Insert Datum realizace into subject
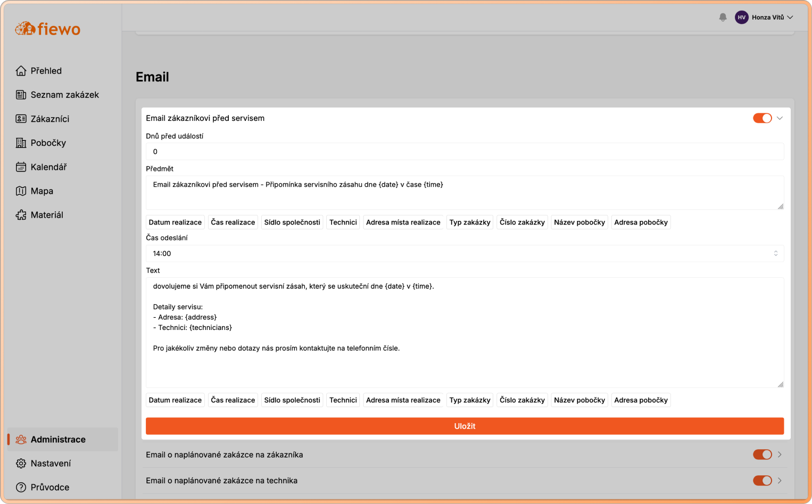 click(x=175, y=222)
